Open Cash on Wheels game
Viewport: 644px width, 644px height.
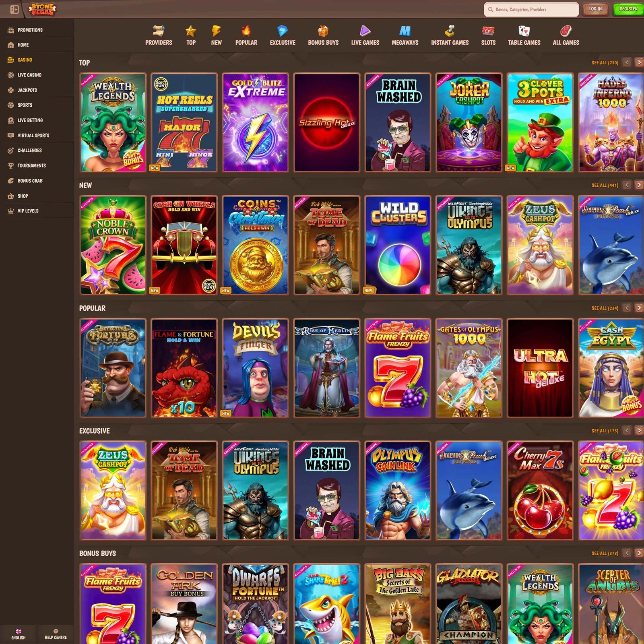[x=184, y=246]
